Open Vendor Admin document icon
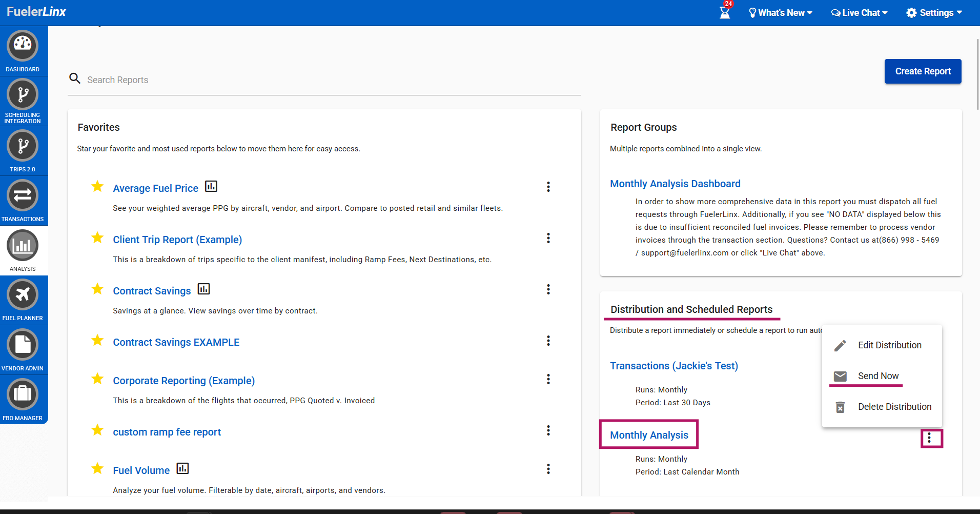 (23, 345)
